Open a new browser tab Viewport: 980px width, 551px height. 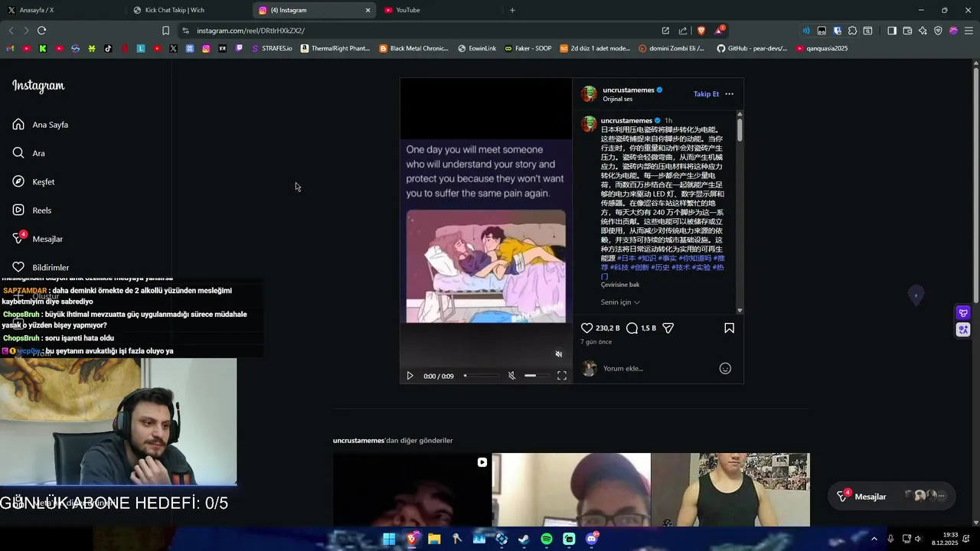(512, 10)
